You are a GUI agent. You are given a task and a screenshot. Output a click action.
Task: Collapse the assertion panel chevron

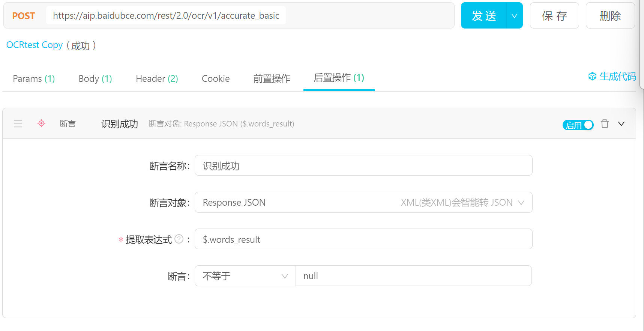tap(621, 124)
